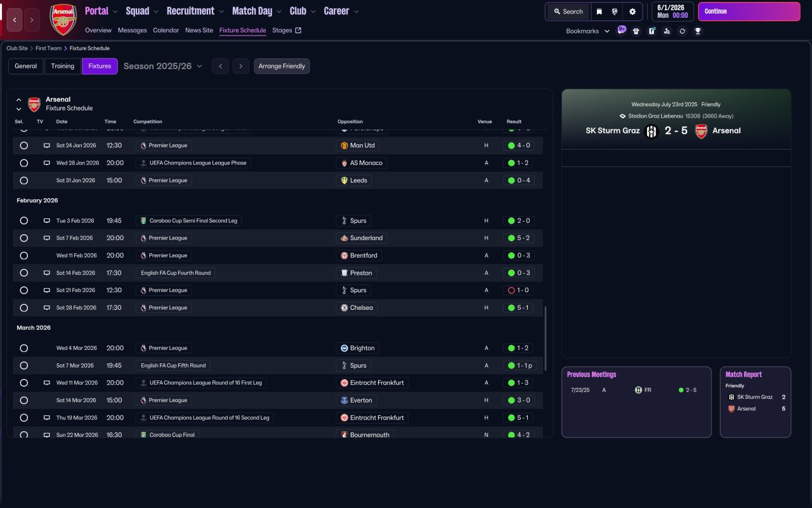Click the alert document icon in bookmarks row

pos(652,31)
